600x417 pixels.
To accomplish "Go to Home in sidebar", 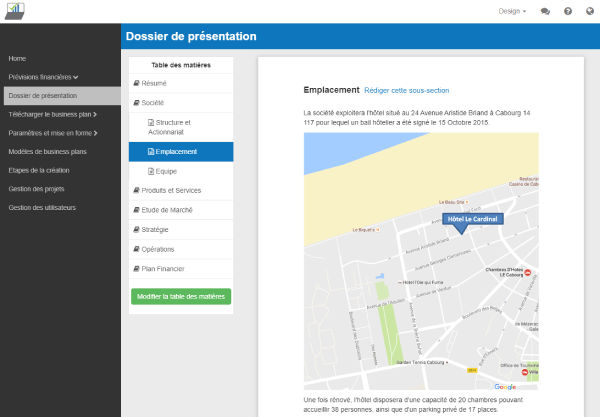I will click(17, 59).
